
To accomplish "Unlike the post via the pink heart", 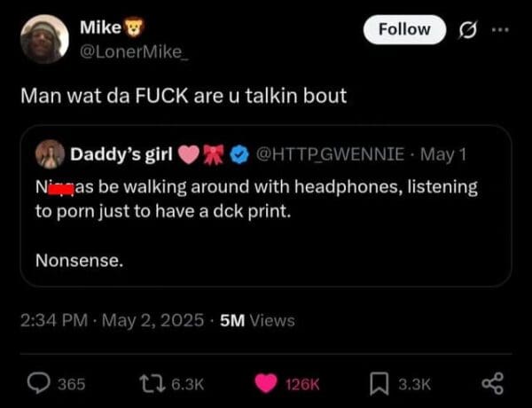I will (x=267, y=383).
